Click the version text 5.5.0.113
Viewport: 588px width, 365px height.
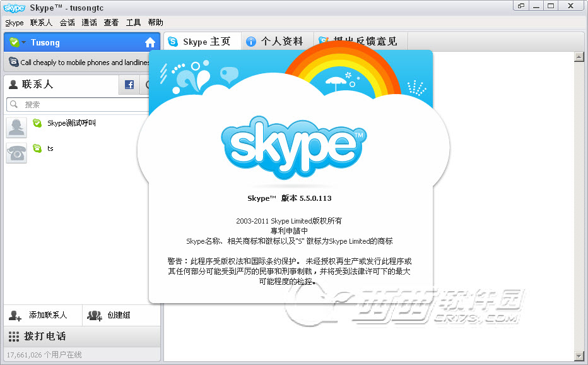pyautogui.click(x=315, y=198)
